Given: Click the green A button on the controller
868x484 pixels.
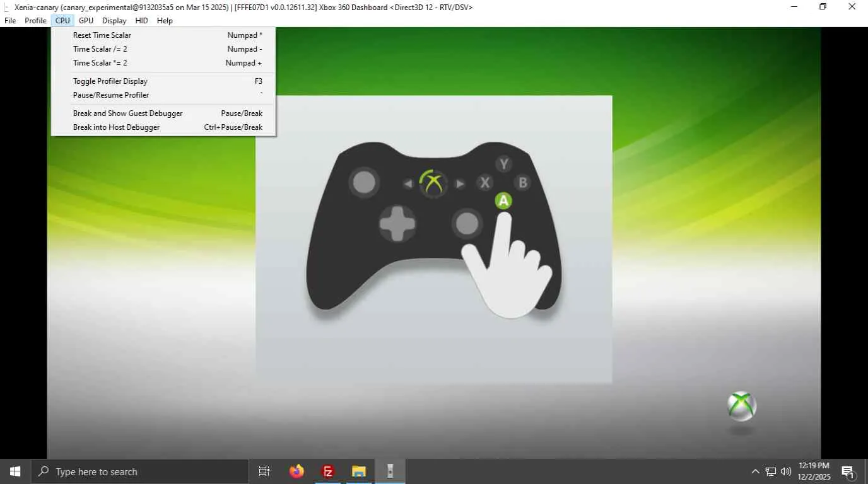Looking at the screenshot, I should tap(503, 201).
